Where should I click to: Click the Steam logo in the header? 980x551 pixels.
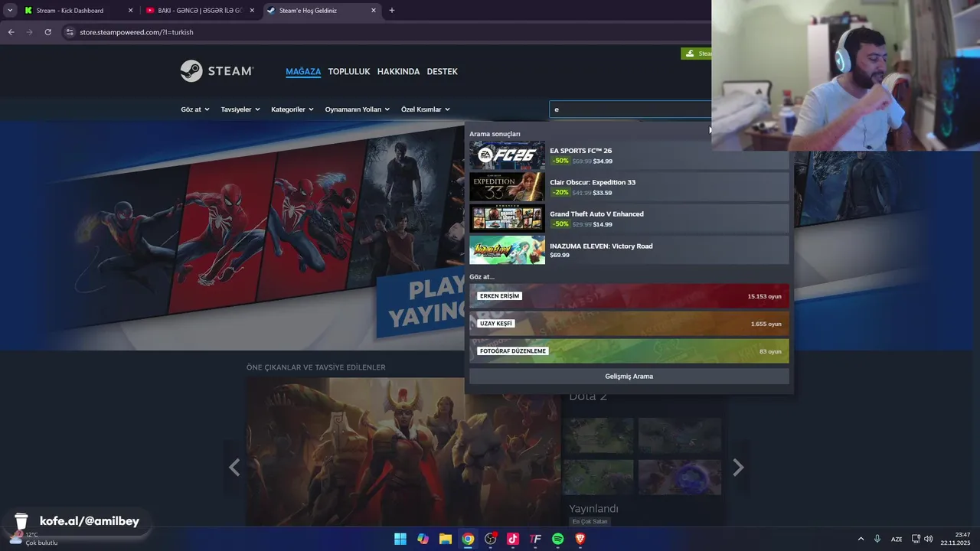click(x=217, y=71)
